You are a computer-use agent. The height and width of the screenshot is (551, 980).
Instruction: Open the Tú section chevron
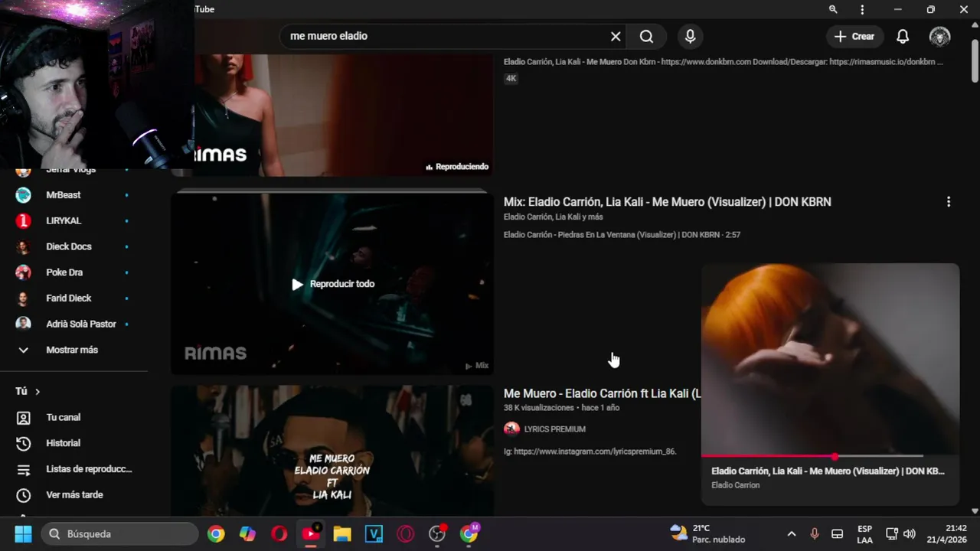[x=38, y=392]
